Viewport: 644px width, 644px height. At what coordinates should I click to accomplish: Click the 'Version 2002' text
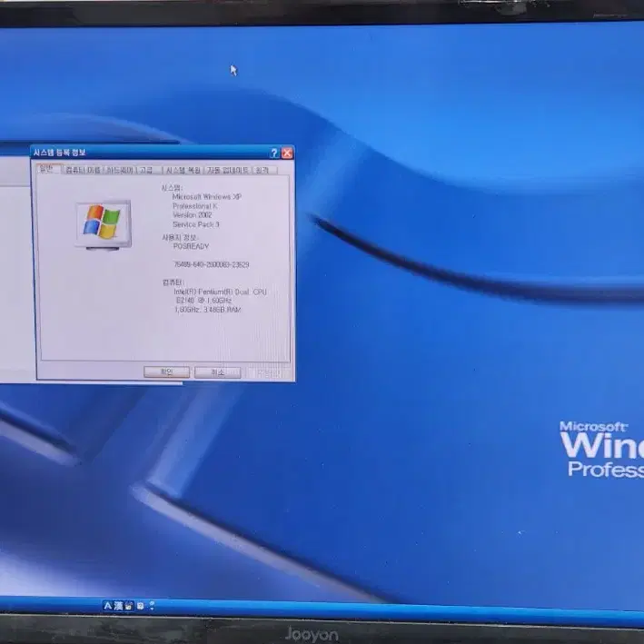click(x=193, y=215)
